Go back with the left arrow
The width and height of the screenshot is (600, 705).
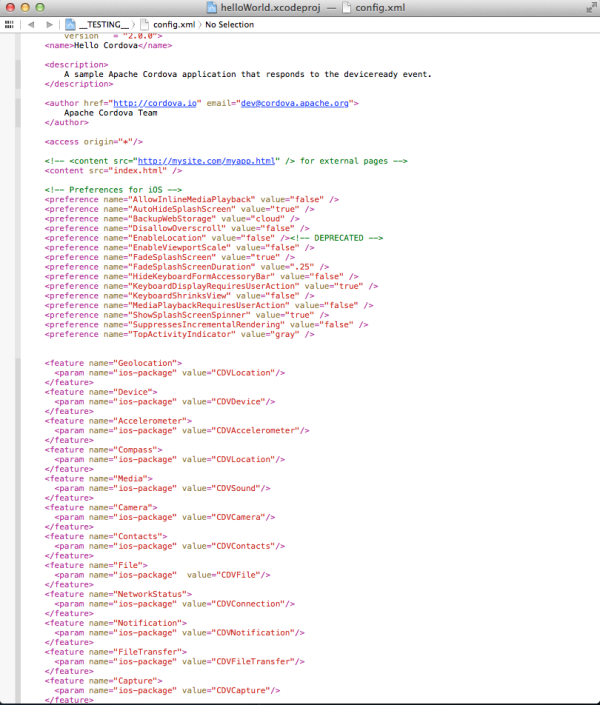tap(31, 25)
